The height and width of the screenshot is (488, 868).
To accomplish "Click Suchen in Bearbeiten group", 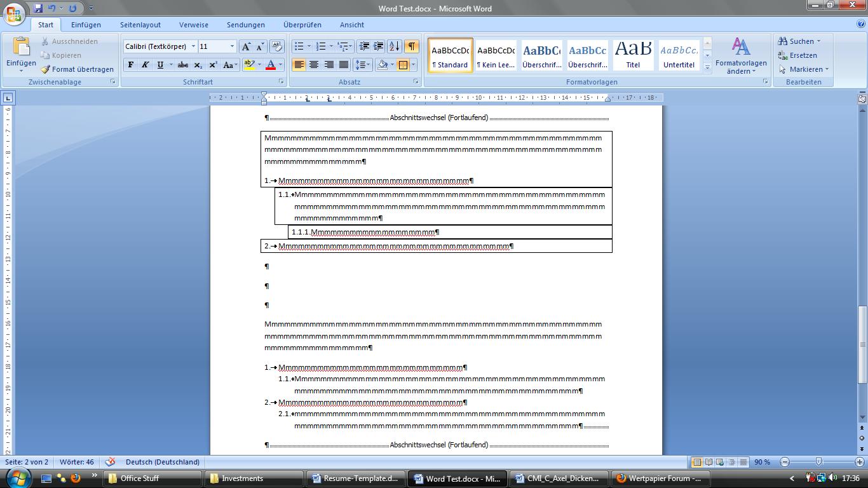I will 799,41.
